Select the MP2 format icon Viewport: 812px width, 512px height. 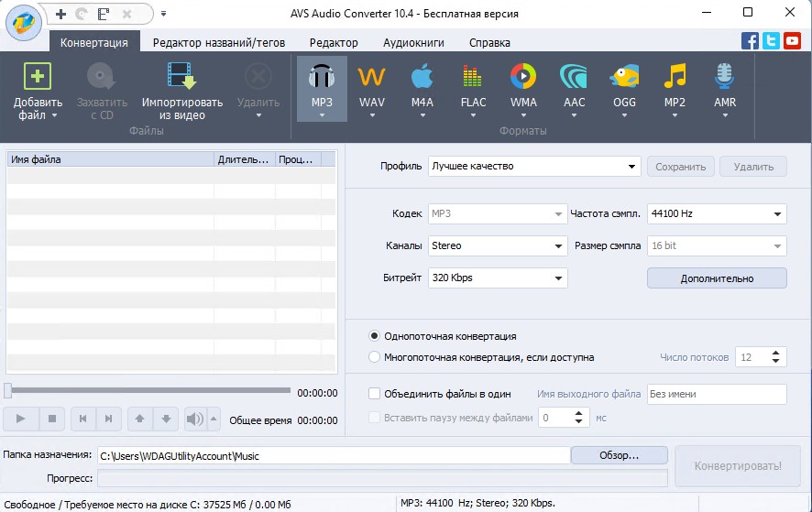click(x=675, y=77)
